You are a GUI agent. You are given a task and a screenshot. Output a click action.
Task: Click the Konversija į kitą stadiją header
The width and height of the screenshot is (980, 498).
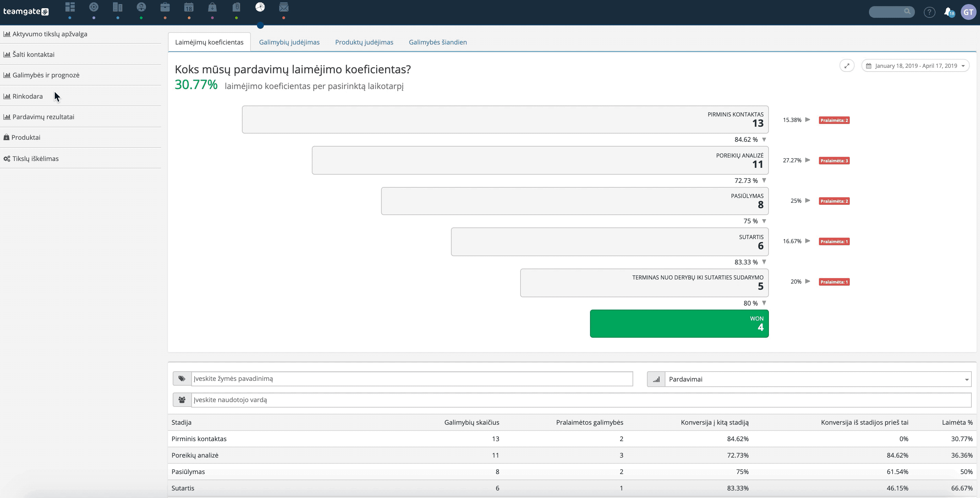(715, 422)
